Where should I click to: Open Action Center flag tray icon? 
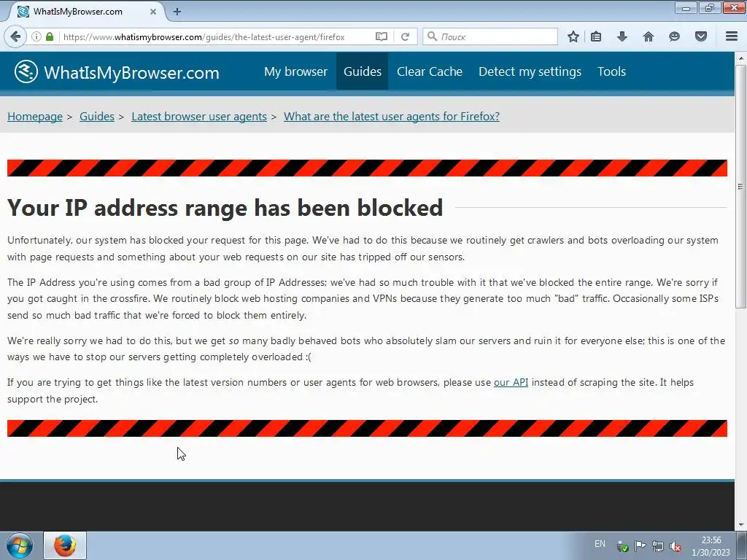coord(640,546)
